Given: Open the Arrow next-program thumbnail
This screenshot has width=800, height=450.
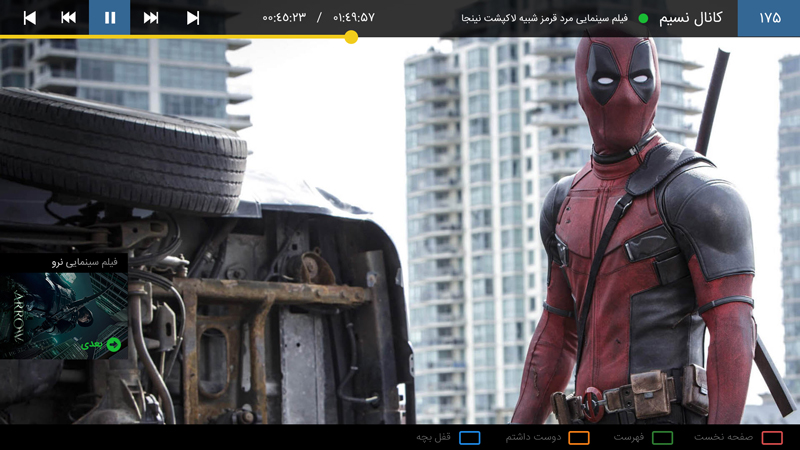Looking at the screenshot, I should point(64,315).
